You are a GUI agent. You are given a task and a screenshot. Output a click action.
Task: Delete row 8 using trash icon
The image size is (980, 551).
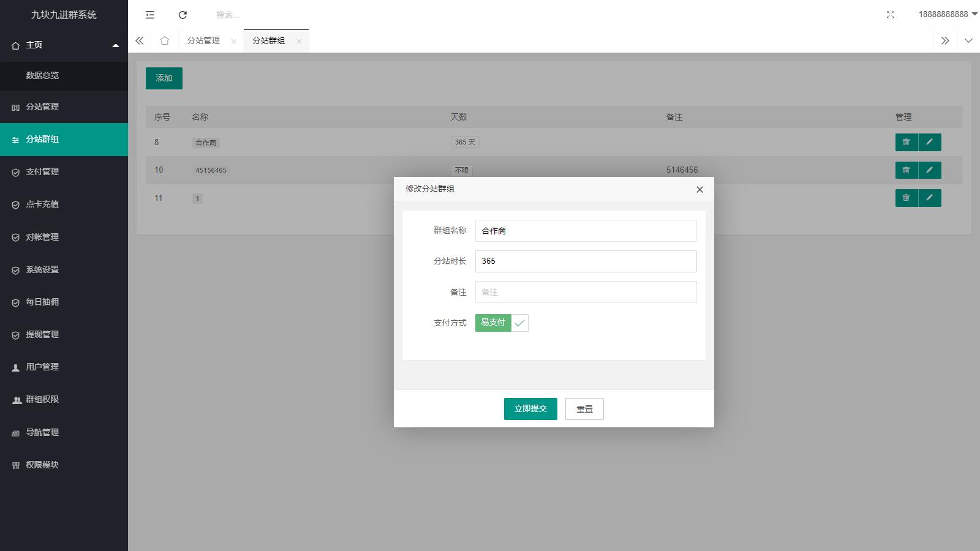[906, 142]
